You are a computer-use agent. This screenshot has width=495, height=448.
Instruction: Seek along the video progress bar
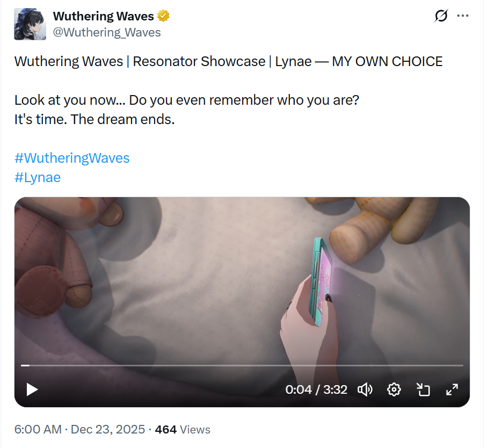tap(242, 365)
